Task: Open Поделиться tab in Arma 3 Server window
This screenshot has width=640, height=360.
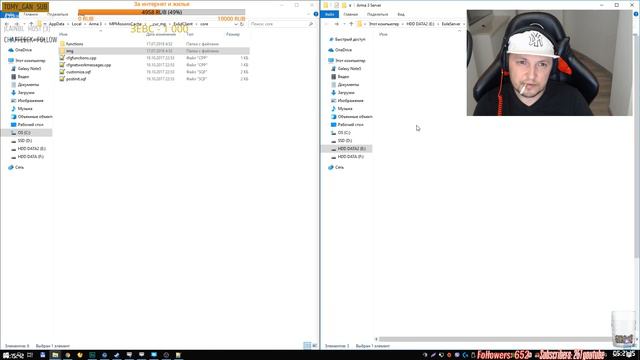Action: tap(377, 14)
